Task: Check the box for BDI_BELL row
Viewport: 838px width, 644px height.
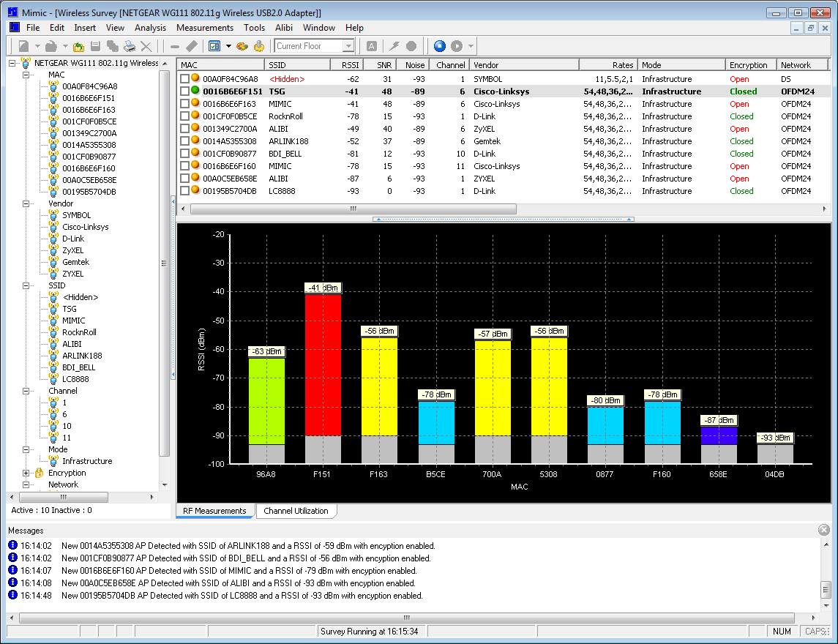Action: click(x=184, y=154)
